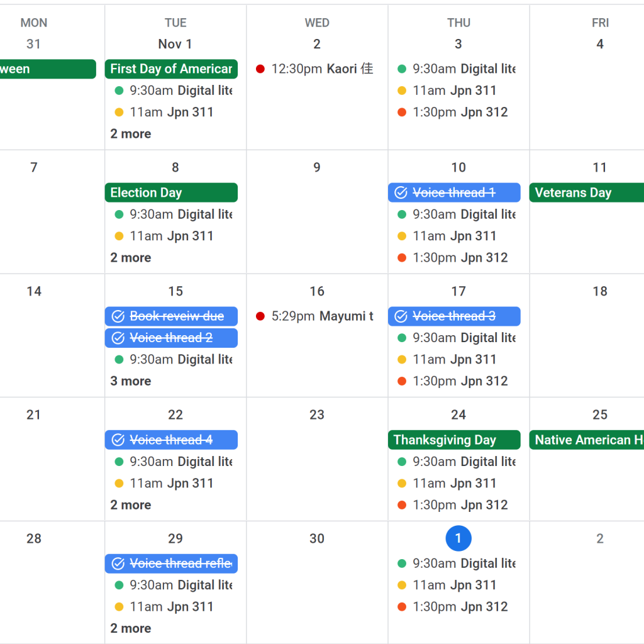Select date number 21
644x644 pixels.
tap(34, 415)
